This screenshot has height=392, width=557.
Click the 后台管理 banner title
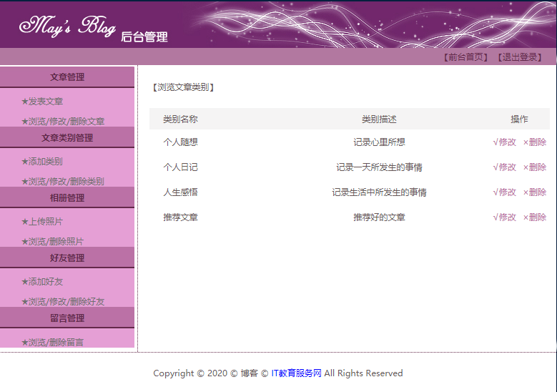pyautogui.click(x=144, y=37)
